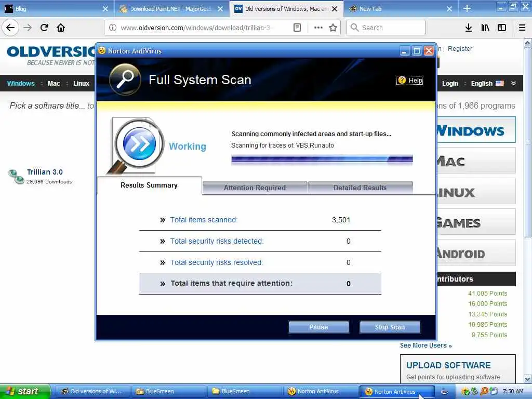
Task: Click the page vertical scrollbar thumb
Action: pos(528,142)
